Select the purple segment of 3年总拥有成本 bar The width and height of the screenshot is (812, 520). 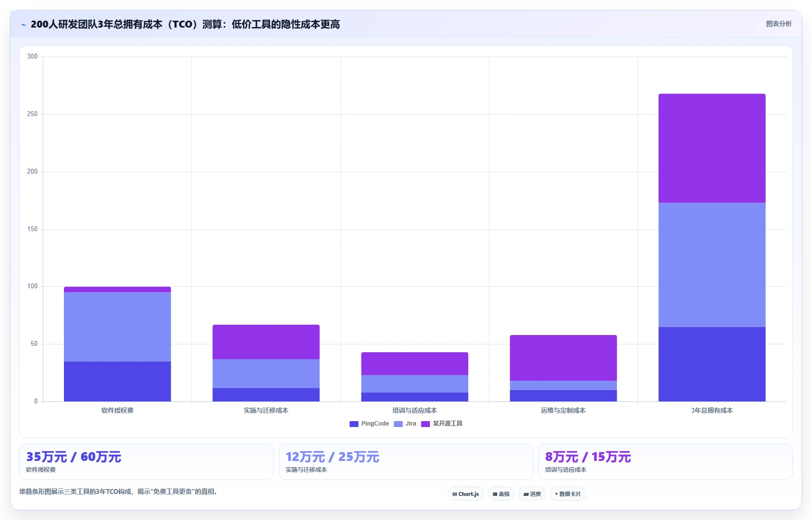coord(712,148)
